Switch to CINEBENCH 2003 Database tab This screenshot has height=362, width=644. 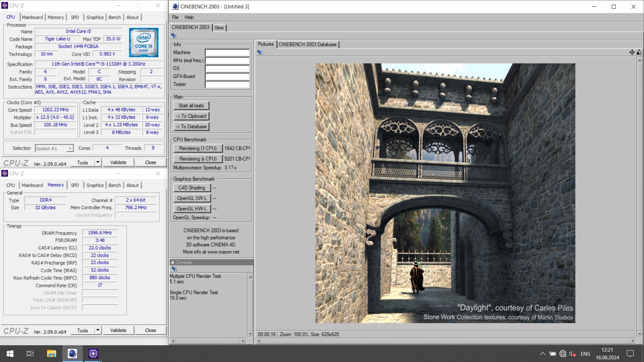click(x=307, y=44)
